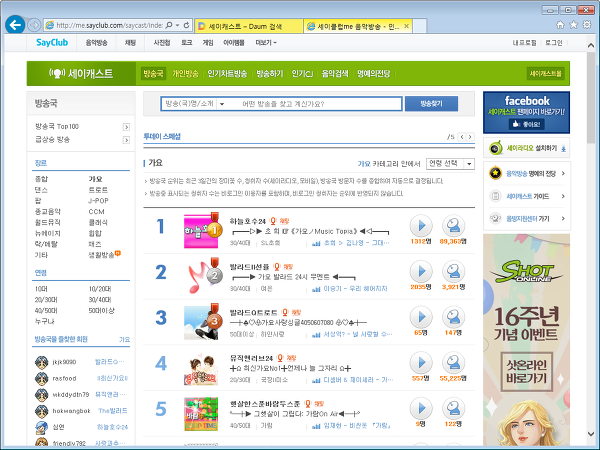Open the 사진첩 header menu item
Viewport: 600px width, 450px height.
click(161, 43)
